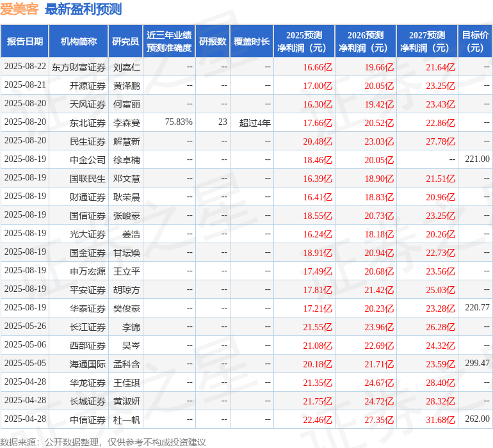The height and width of the screenshot is (448, 493).
Task: Click the 数据来源 footer note
Action: click(102, 442)
